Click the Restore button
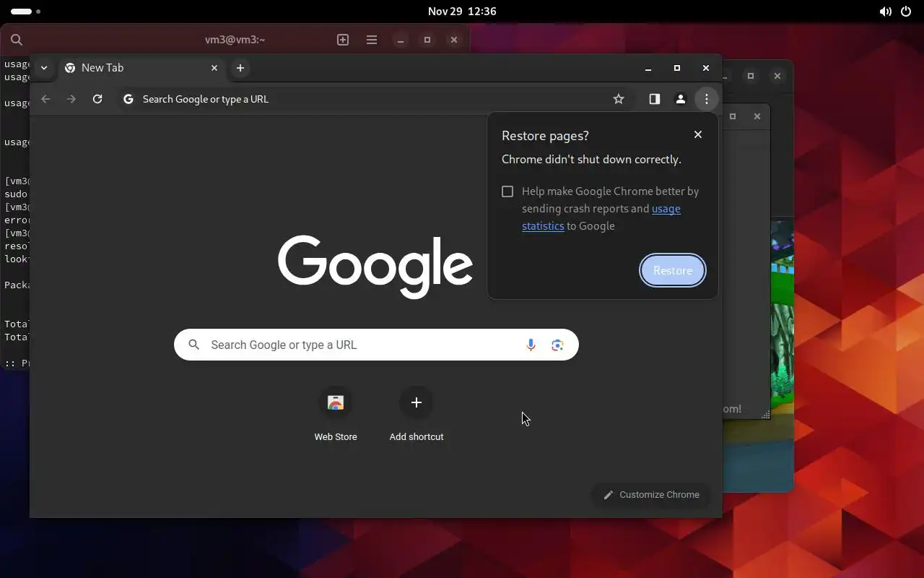The width and height of the screenshot is (924, 578). coord(672,270)
